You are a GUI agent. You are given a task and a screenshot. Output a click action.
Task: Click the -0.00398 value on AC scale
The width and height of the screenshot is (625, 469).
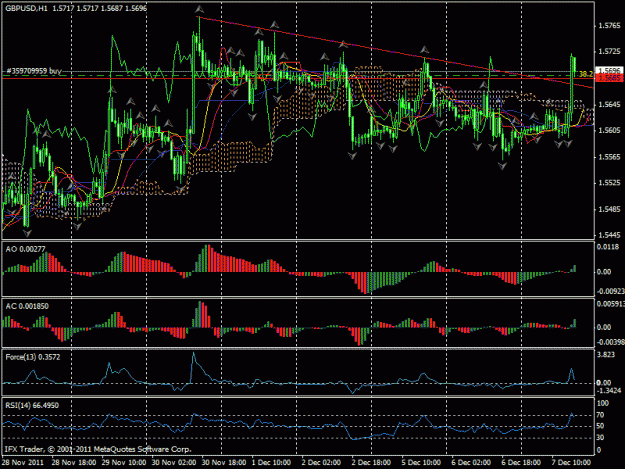point(610,342)
